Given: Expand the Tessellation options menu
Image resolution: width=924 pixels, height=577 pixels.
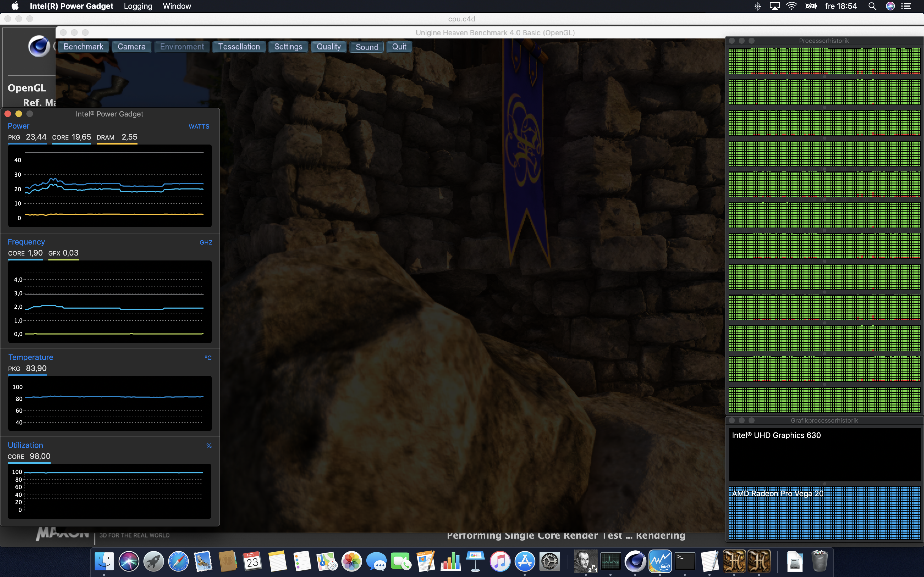Looking at the screenshot, I should 239,46.
